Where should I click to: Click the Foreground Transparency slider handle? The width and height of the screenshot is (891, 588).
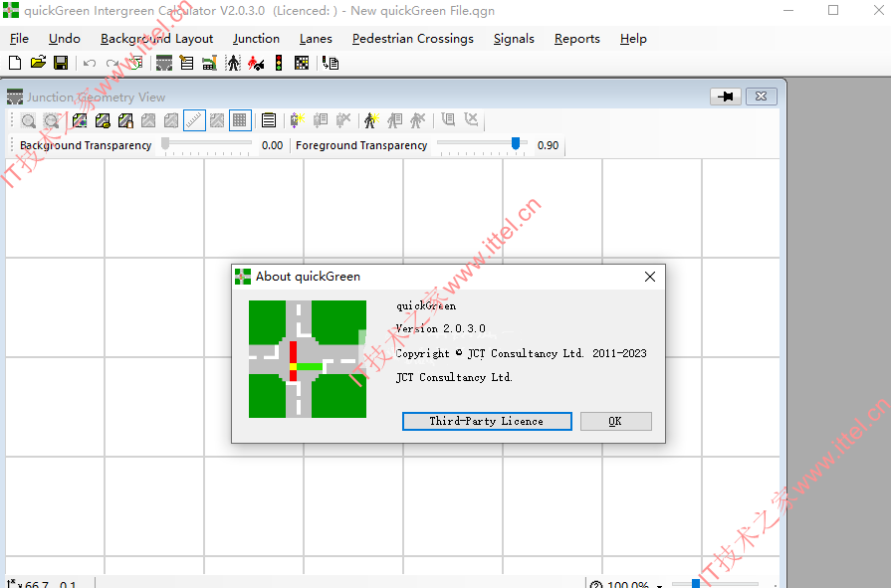click(x=516, y=143)
